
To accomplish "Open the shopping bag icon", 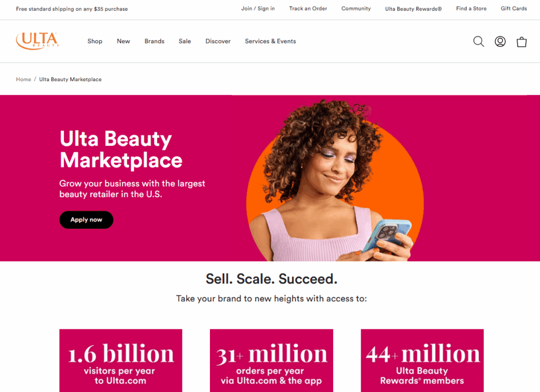I will point(522,42).
